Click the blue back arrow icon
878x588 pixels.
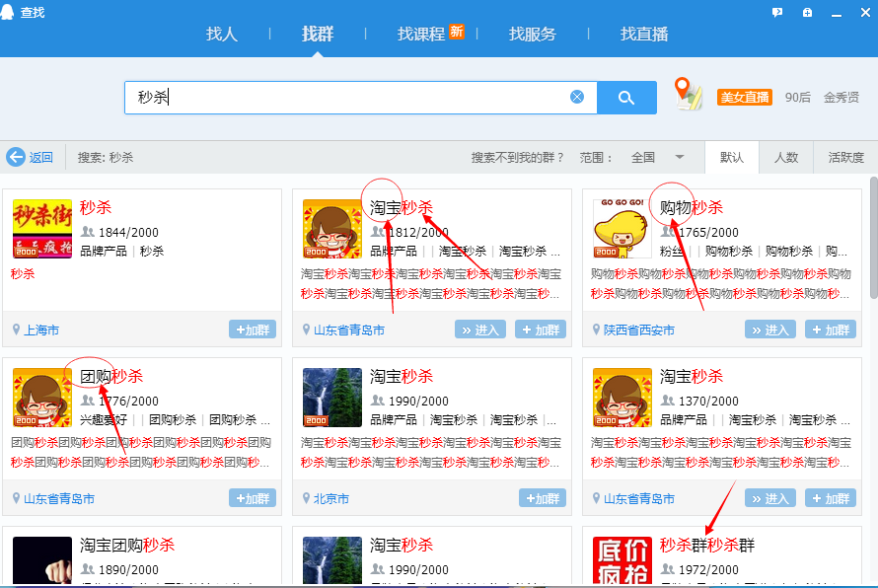(16, 157)
